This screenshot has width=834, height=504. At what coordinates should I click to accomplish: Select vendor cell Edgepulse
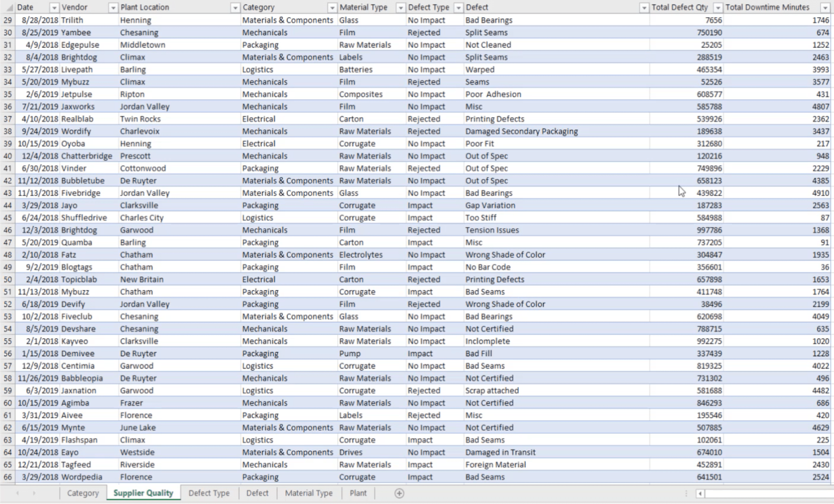[x=89, y=45]
